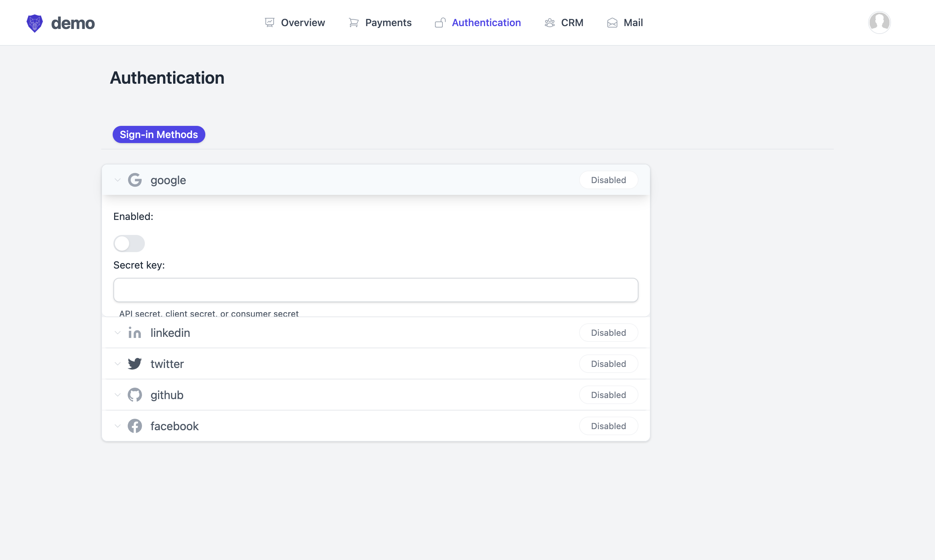Open the Overview nav item
The width and height of the screenshot is (935, 560).
tap(295, 23)
